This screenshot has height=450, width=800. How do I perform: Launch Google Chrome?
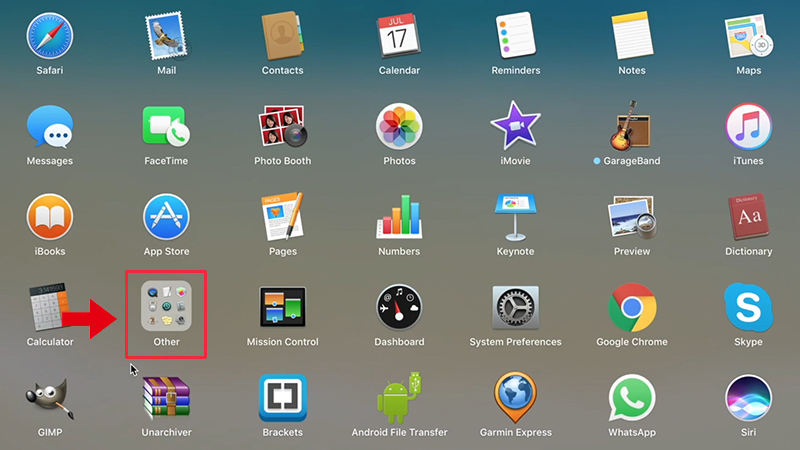pos(632,307)
